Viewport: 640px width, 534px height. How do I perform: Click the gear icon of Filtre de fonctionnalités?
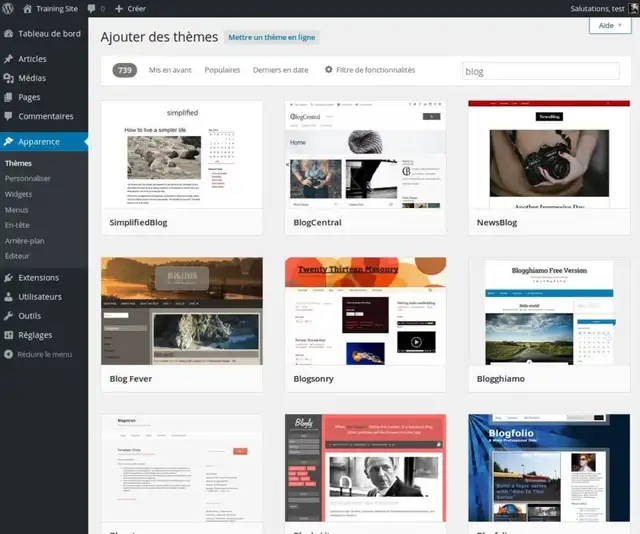(329, 69)
